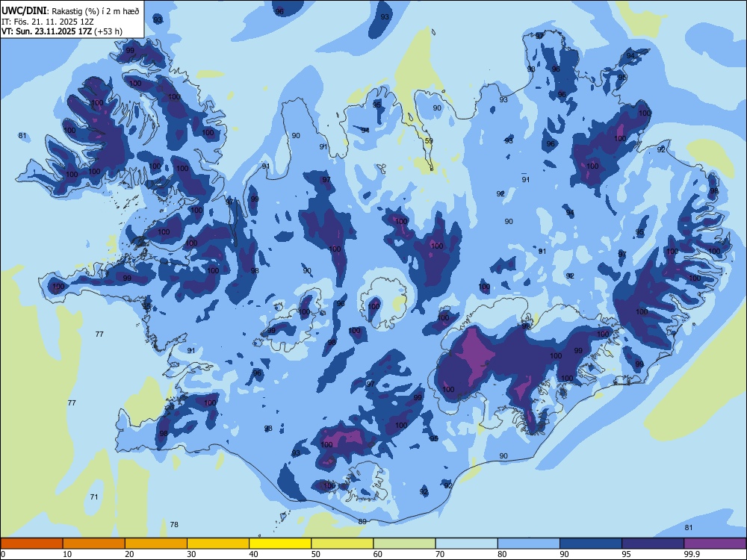Pick the light green 60–70 legend swatch
747x560 pixels.
pyautogui.click(x=404, y=544)
